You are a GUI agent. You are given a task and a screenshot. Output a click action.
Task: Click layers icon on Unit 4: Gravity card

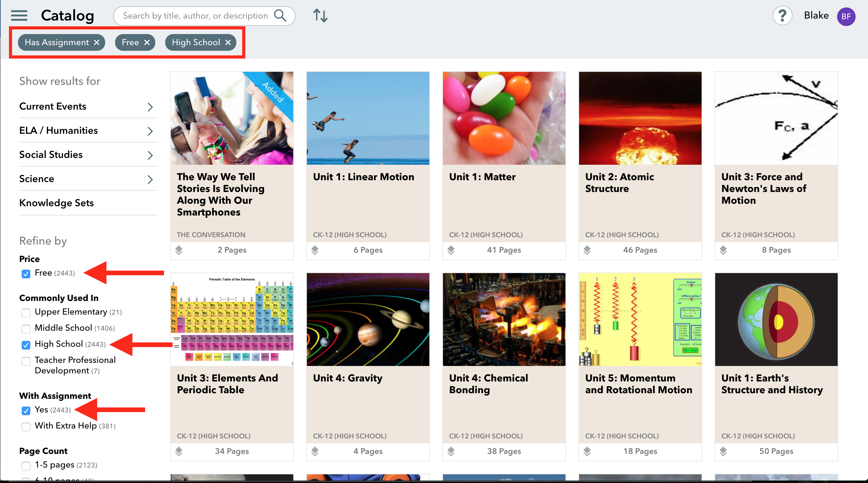[x=315, y=451]
